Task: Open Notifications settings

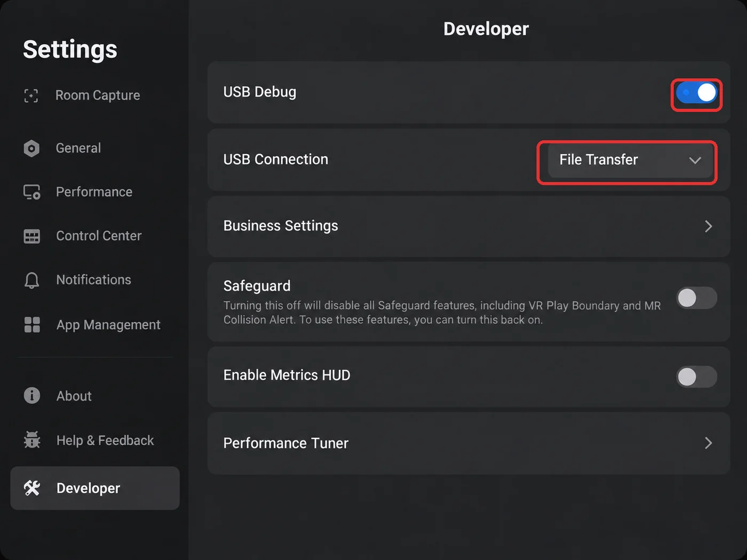Action: 95,280
